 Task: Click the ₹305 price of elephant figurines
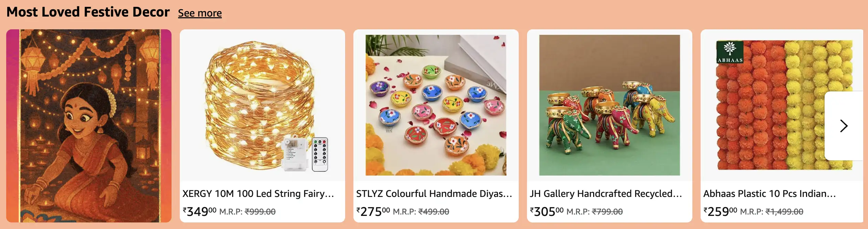547,211
